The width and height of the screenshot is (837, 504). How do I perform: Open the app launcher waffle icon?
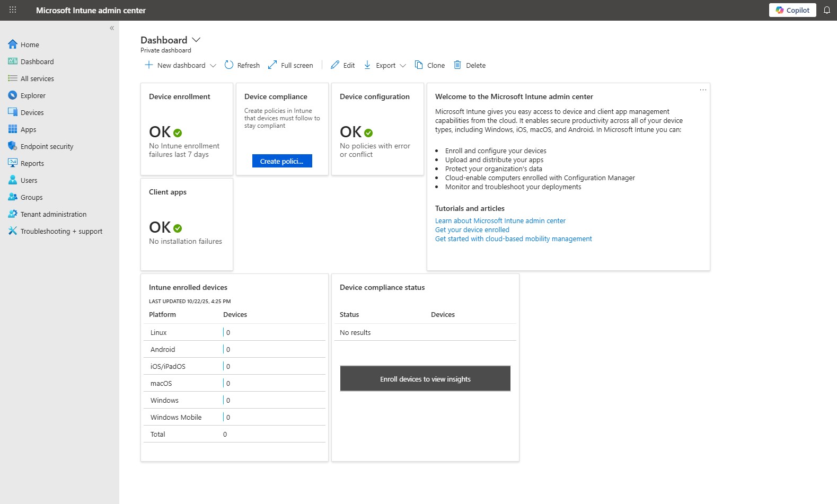point(13,10)
